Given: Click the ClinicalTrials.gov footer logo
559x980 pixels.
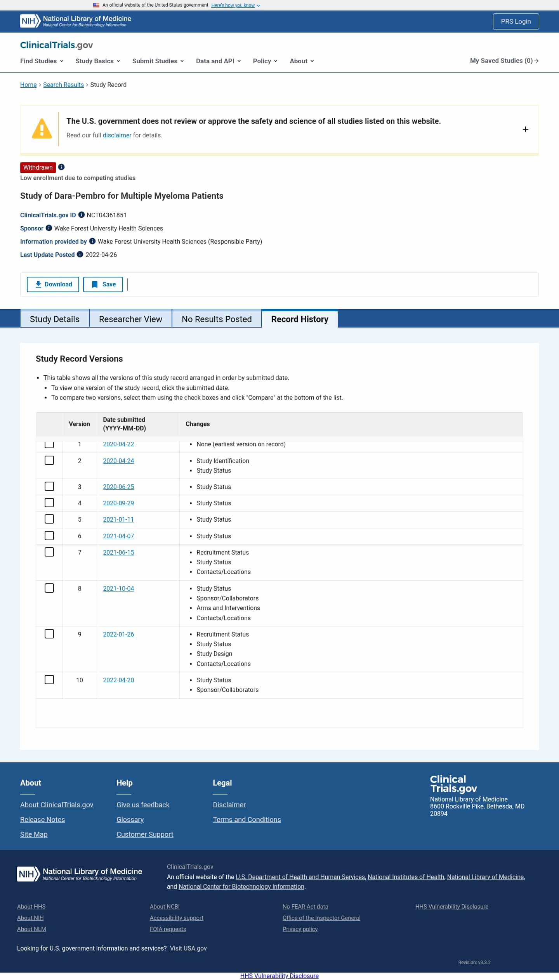Looking at the screenshot, I should [453, 784].
